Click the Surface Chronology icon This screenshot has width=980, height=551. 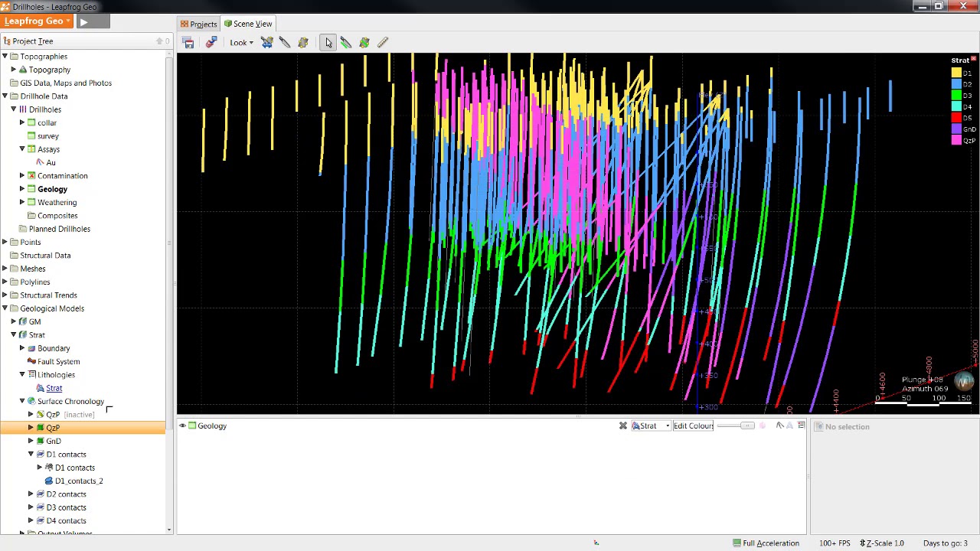coord(31,401)
